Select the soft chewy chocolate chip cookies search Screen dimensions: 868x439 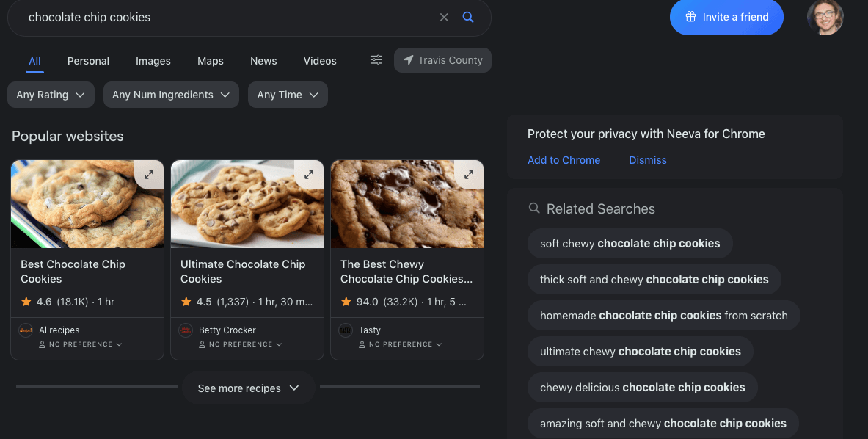click(630, 243)
